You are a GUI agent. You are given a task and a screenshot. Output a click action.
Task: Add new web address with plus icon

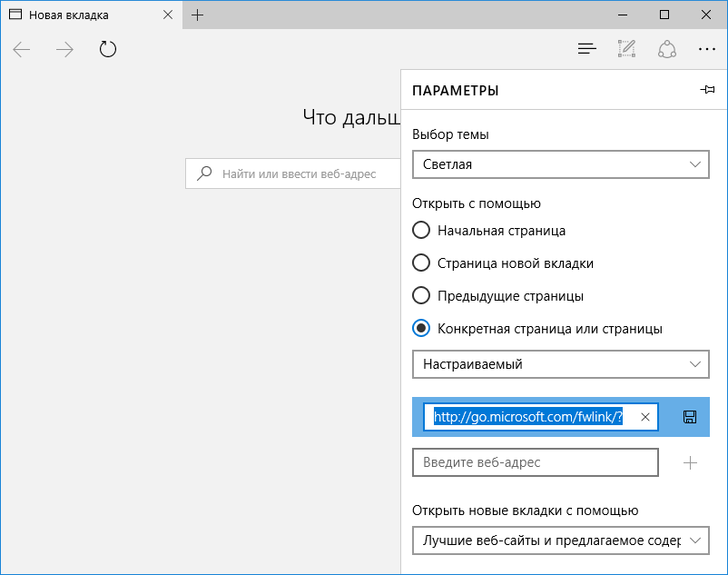[690, 462]
